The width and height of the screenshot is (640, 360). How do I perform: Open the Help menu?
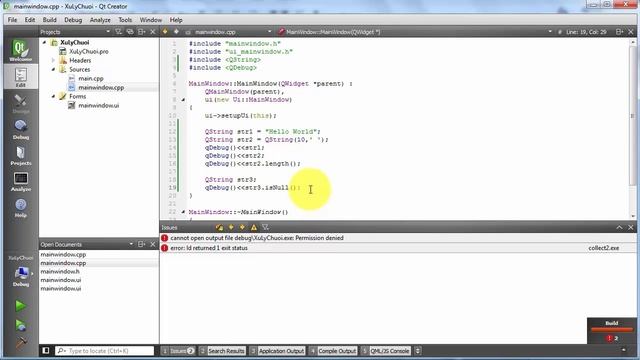[176, 20]
